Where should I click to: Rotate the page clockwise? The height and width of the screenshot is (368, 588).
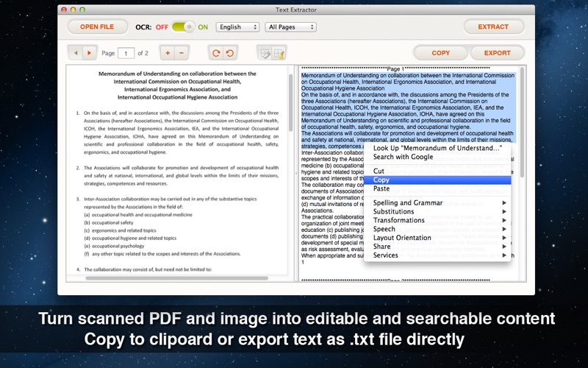click(x=216, y=53)
